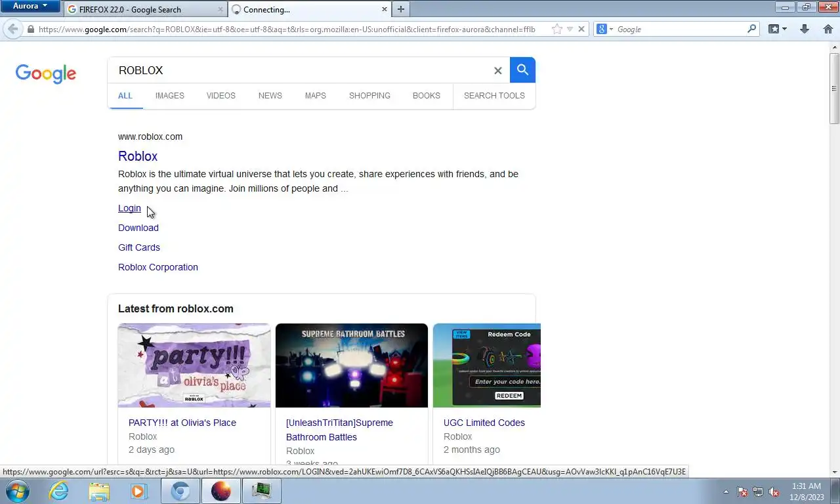Click the www.roblox.com result URL text

[150, 136]
